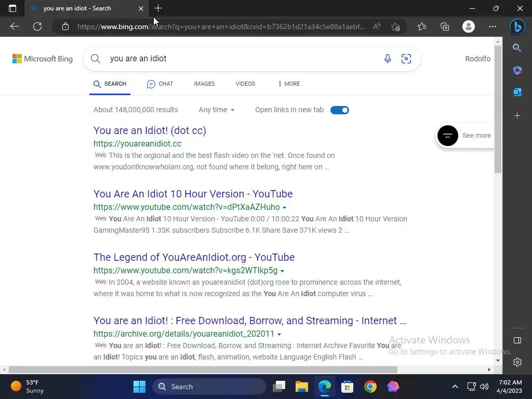Click the Bing search query field
Viewport: 532px width, 399px height.
click(x=241, y=59)
